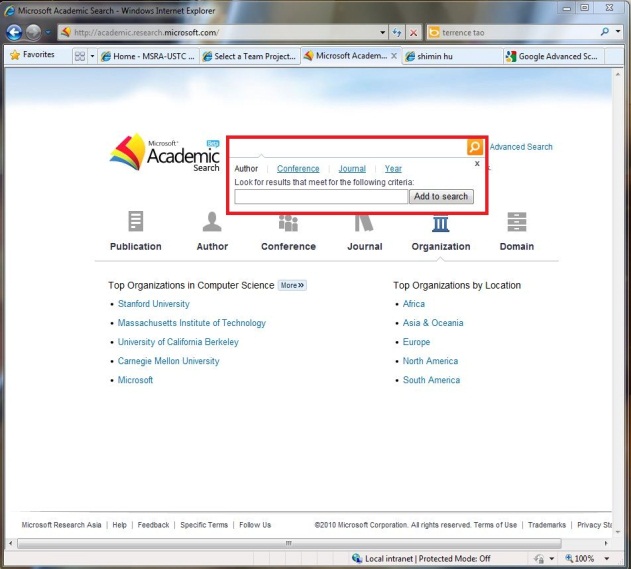The image size is (631, 569).
Task: Select the Author criteria tab in popup
Action: (246, 169)
